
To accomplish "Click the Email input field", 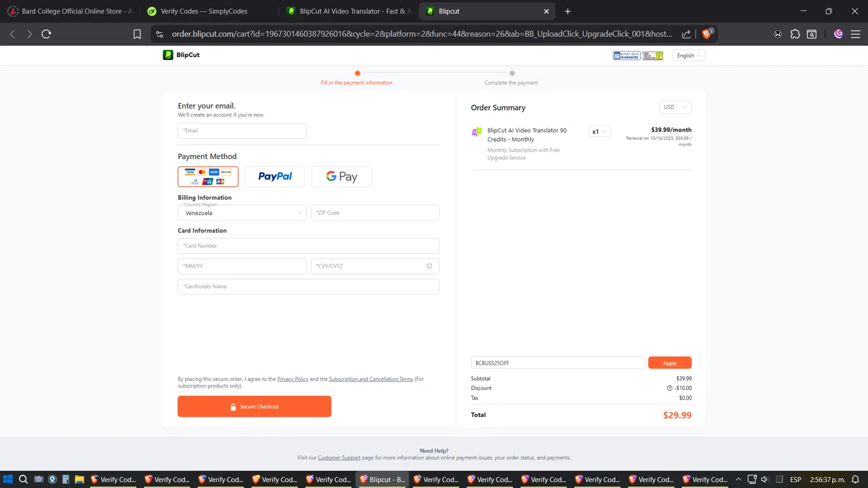I will click(x=242, y=131).
